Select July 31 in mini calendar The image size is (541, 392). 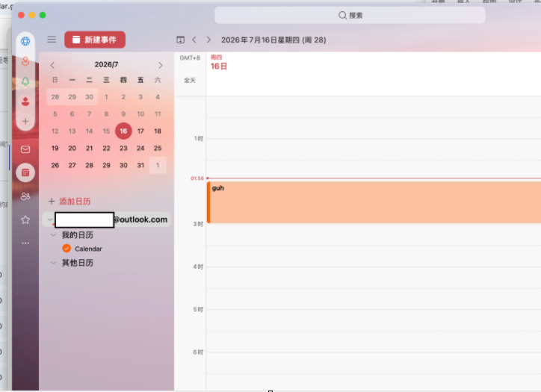click(x=140, y=166)
